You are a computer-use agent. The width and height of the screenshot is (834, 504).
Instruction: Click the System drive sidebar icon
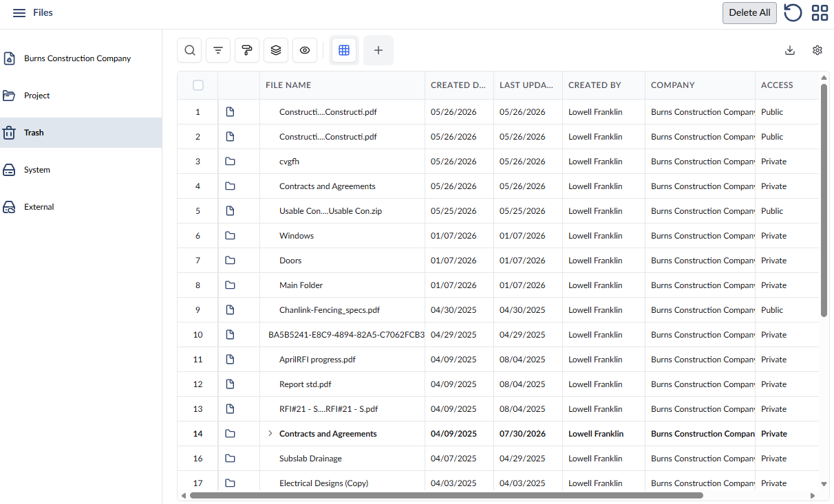[x=10, y=170]
